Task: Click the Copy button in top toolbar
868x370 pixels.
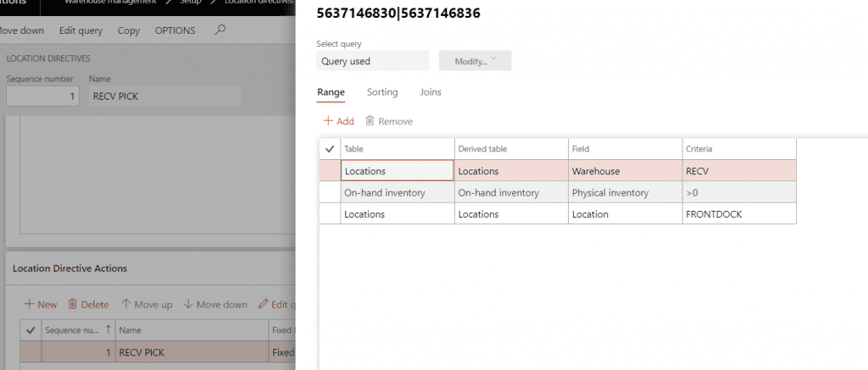Action: coord(129,30)
